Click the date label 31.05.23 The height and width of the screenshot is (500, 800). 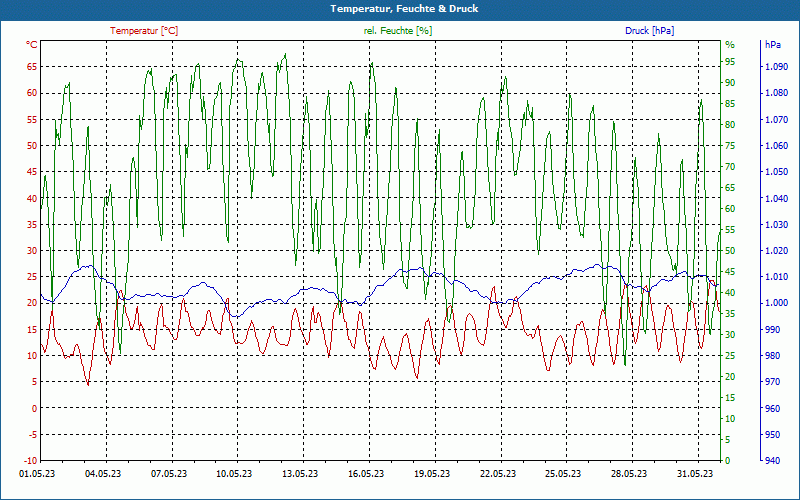tap(694, 474)
